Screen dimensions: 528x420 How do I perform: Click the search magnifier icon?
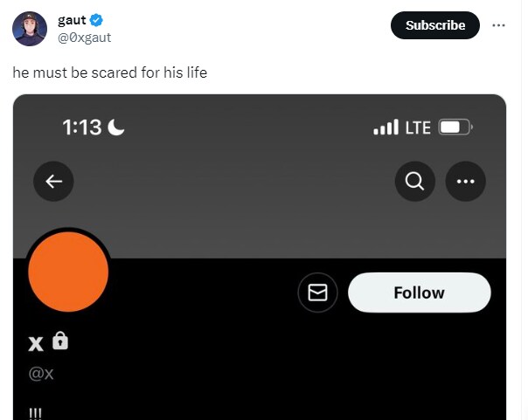tap(415, 182)
